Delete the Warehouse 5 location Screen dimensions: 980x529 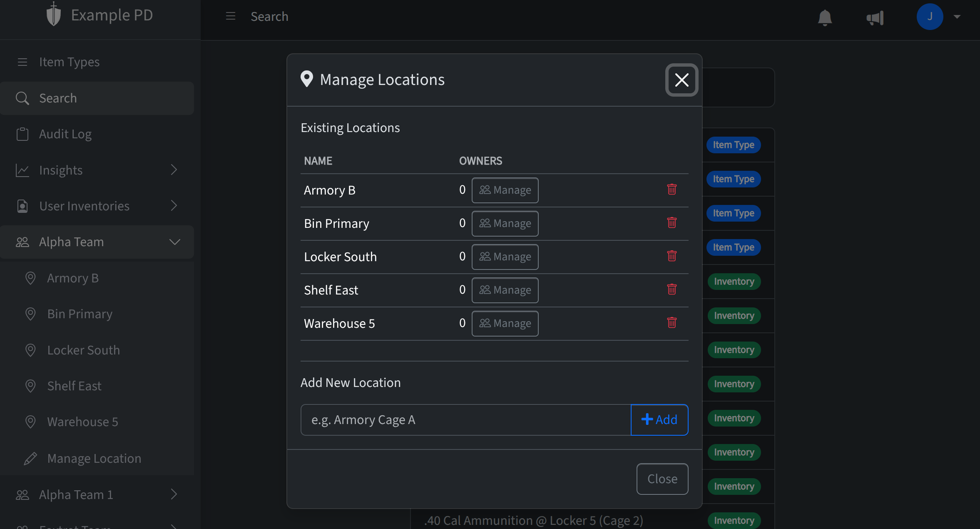tap(672, 322)
